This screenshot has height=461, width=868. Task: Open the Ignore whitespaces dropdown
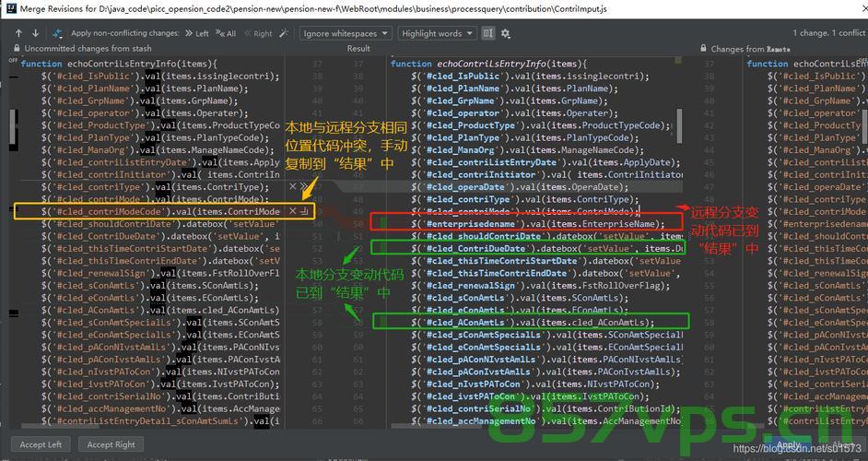click(346, 33)
